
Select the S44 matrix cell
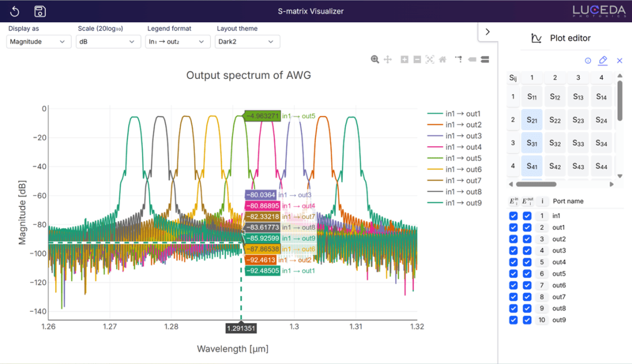(x=601, y=166)
